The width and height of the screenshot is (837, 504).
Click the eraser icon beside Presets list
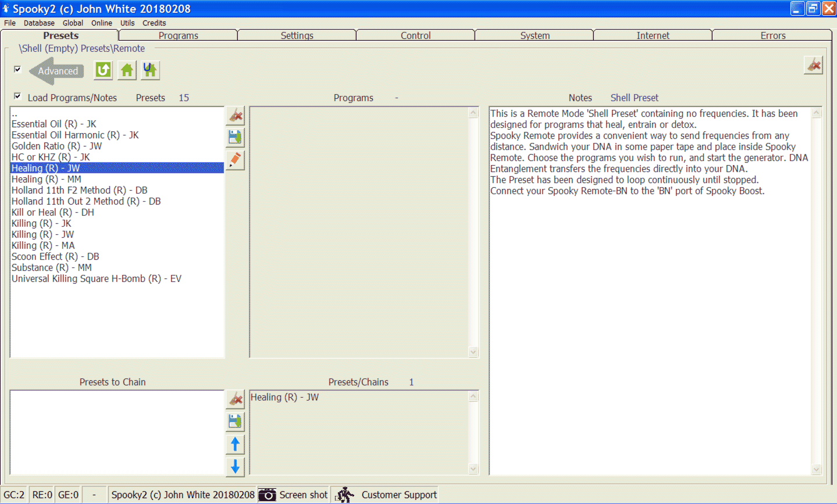click(x=236, y=116)
